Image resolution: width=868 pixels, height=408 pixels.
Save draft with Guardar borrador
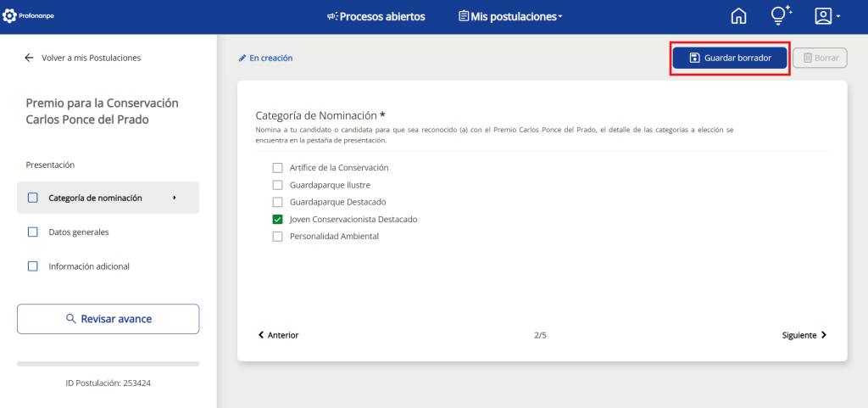coord(730,58)
